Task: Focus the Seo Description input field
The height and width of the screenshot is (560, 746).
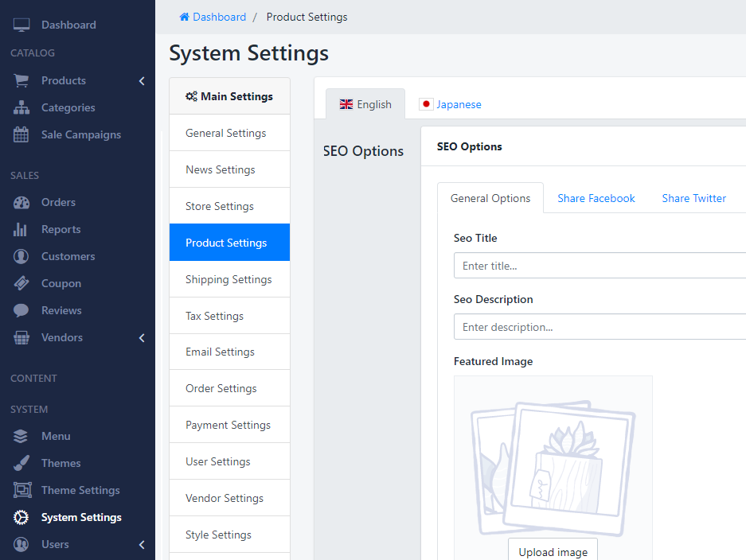Action: (x=600, y=327)
